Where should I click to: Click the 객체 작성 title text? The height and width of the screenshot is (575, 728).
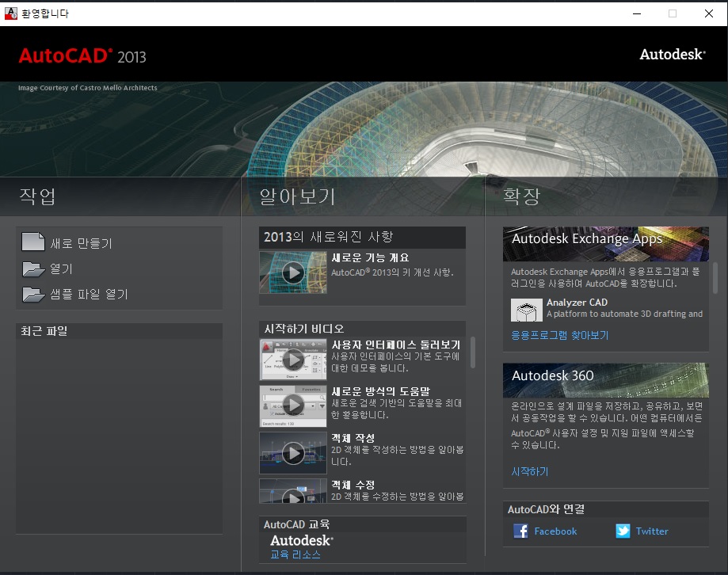(x=353, y=438)
